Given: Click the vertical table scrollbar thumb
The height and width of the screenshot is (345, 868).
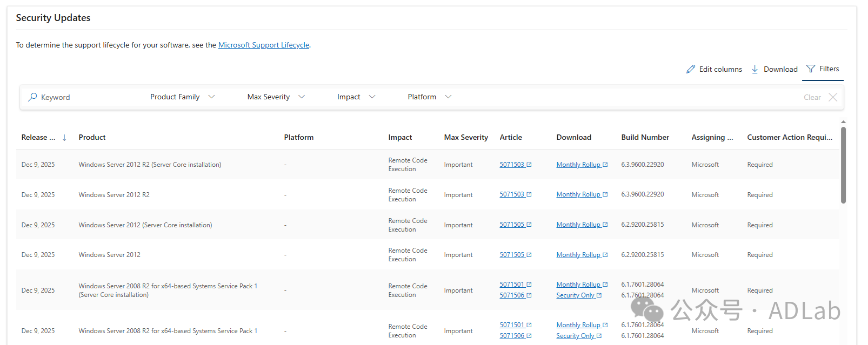Looking at the screenshot, I should 843,165.
